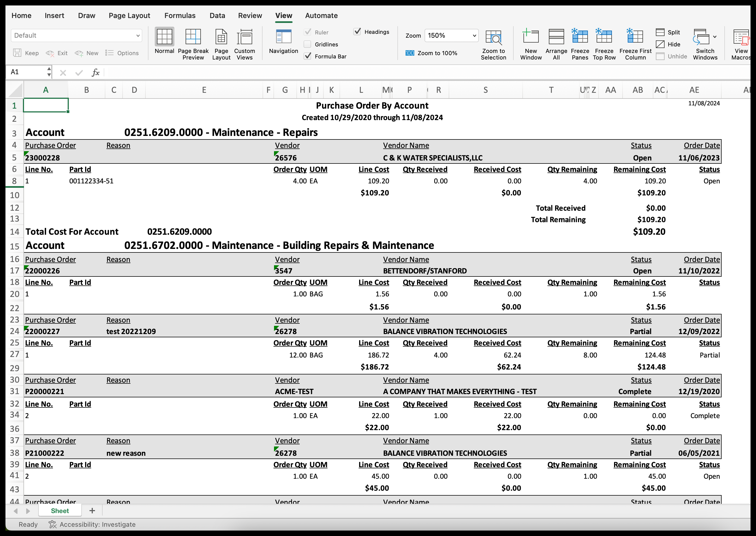Switch to the Page Layout tab

(x=129, y=16)
